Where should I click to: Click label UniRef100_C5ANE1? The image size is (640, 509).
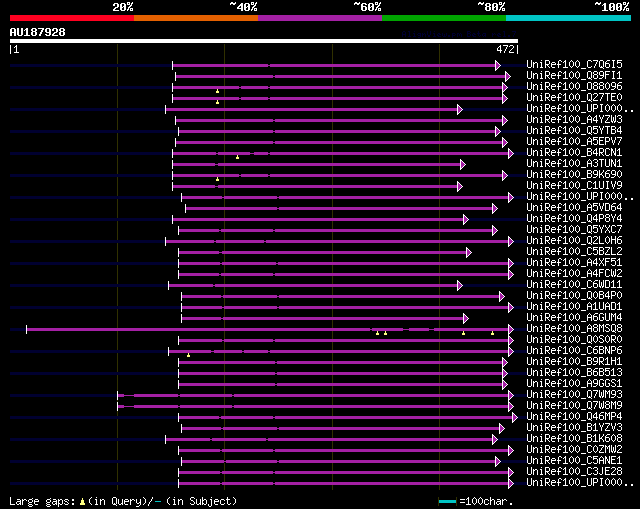(x=574, y=461)
